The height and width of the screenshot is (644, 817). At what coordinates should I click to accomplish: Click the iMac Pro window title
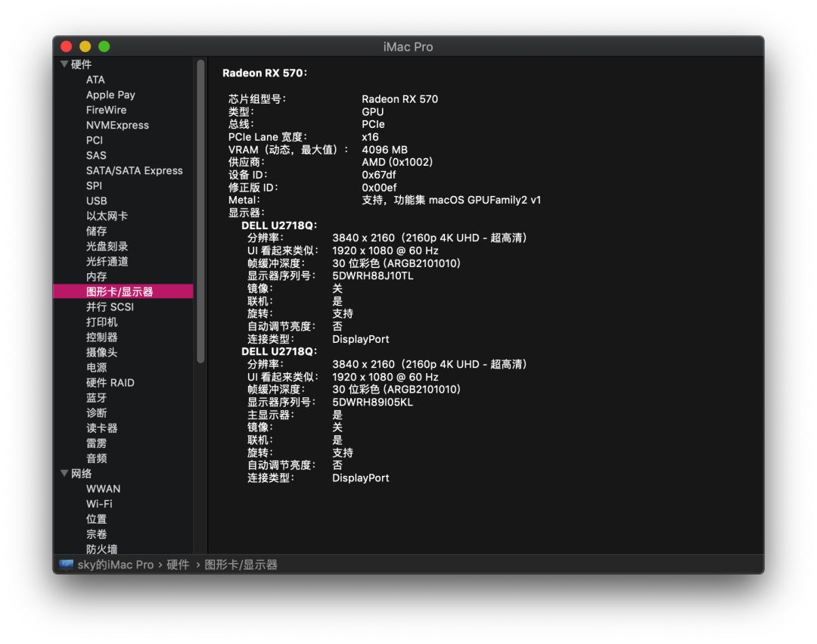[x=408, y=47]
